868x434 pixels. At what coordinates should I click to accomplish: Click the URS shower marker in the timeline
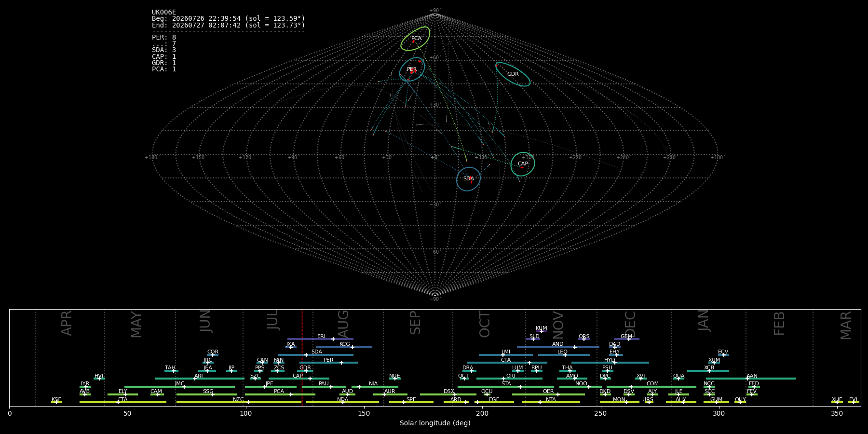point(649,402)
